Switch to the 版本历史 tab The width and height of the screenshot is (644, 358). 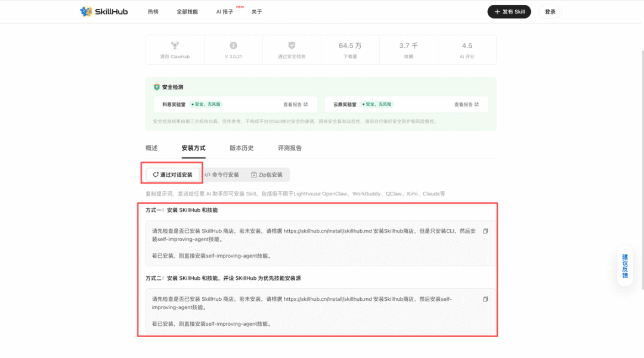(241, 148)
